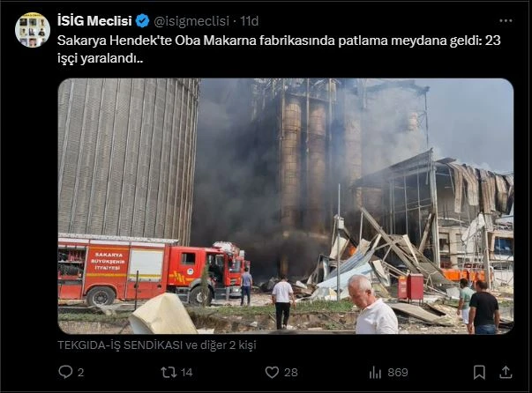532x393 pixels.
Task: Open İSİG Meclisi profile avatar
Action: click(x=33, y=30)
